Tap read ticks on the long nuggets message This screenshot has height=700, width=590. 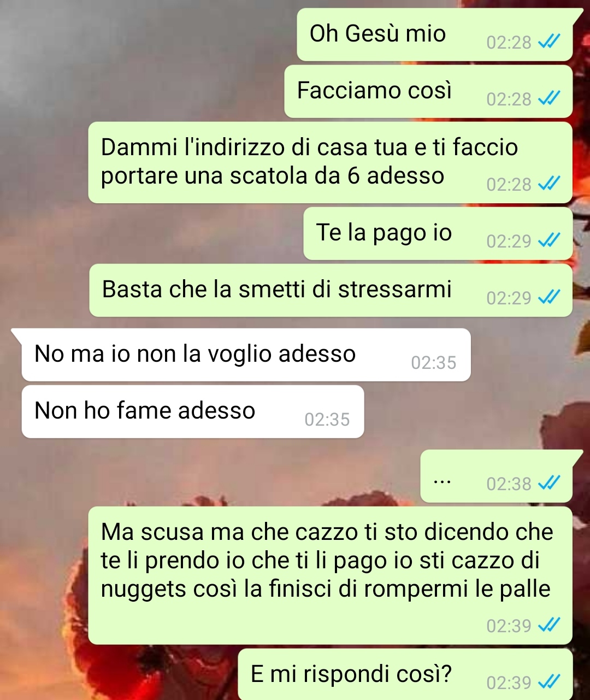point(549,625)
